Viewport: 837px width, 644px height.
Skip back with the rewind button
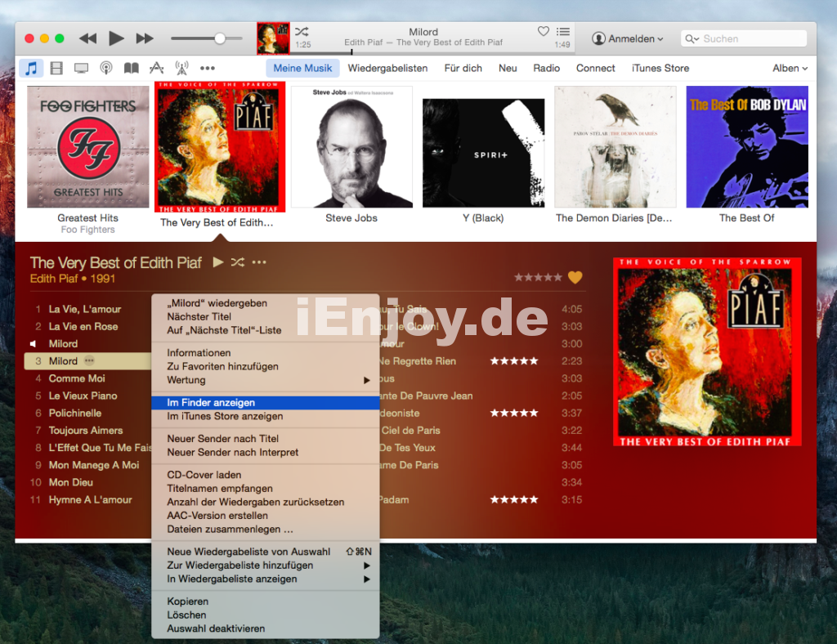pyautogui.click(x=88, y=38)
